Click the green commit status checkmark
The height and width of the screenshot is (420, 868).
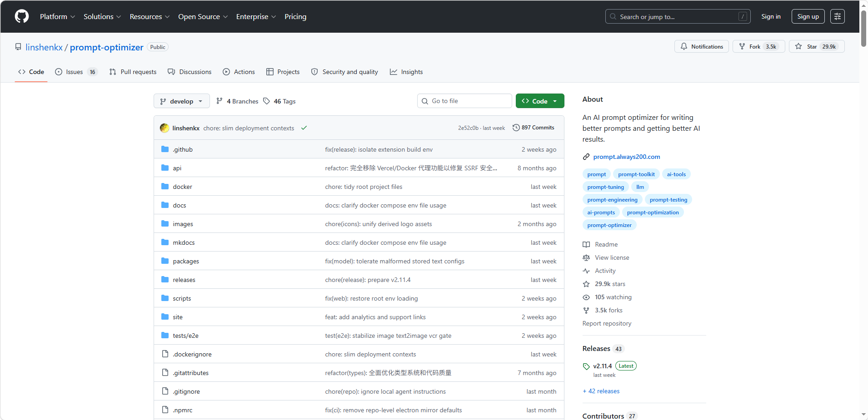(304, 128)
